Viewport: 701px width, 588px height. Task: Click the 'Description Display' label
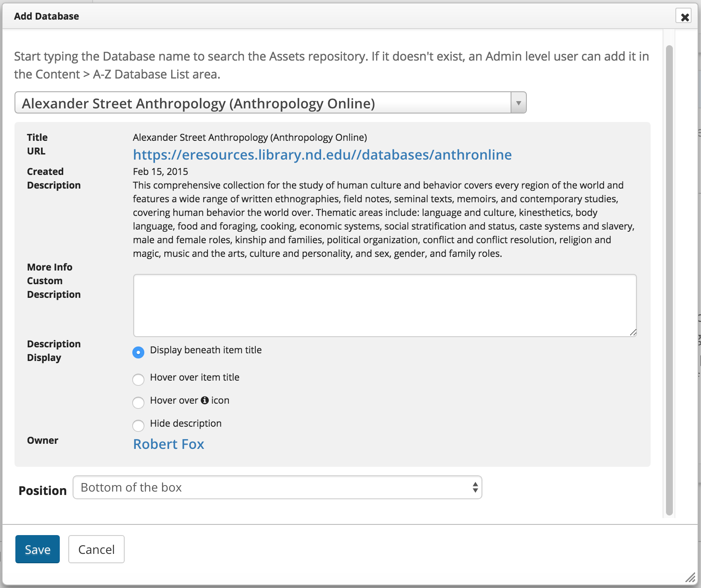[54, 351]
